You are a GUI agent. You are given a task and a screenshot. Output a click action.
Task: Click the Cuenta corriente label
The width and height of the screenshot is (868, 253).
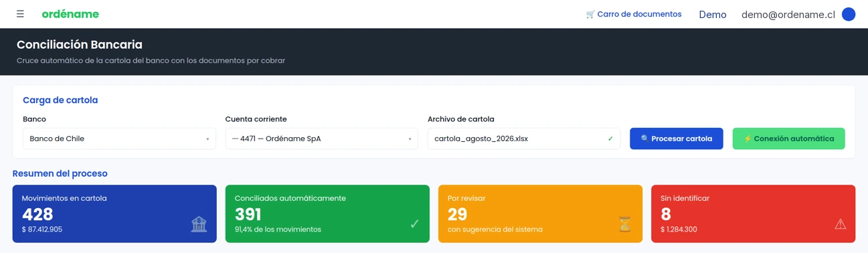256,119
